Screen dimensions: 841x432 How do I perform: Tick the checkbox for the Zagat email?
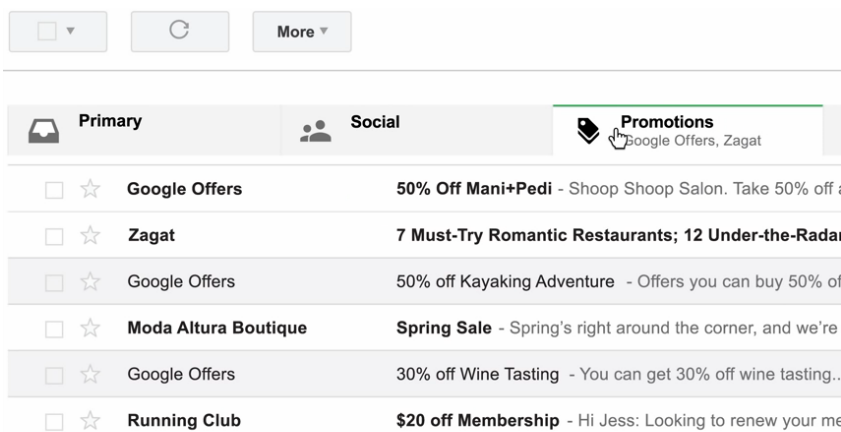point(54,236)
